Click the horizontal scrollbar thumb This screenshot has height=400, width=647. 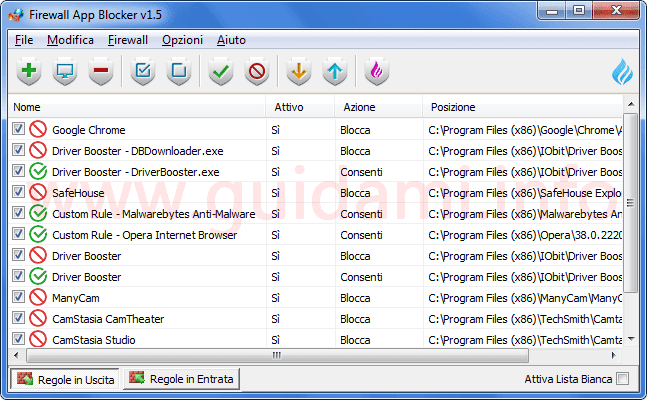(x=277, y=355)
